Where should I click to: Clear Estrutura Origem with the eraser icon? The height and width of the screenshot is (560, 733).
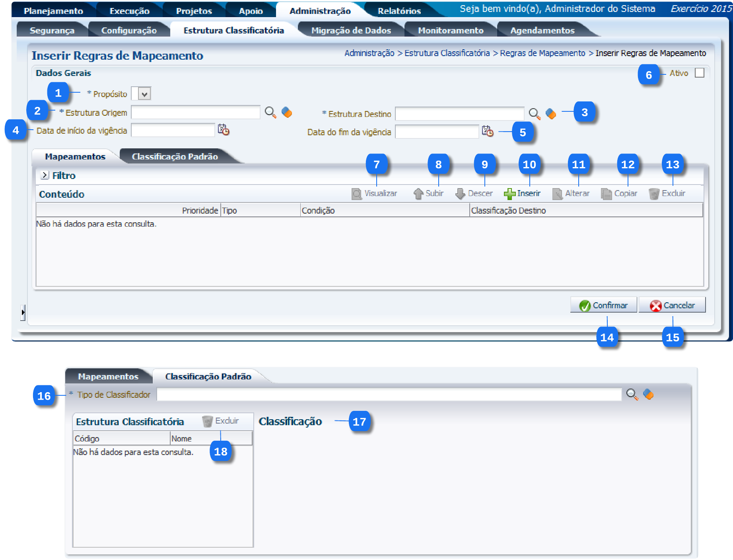(x=287, y=113)
